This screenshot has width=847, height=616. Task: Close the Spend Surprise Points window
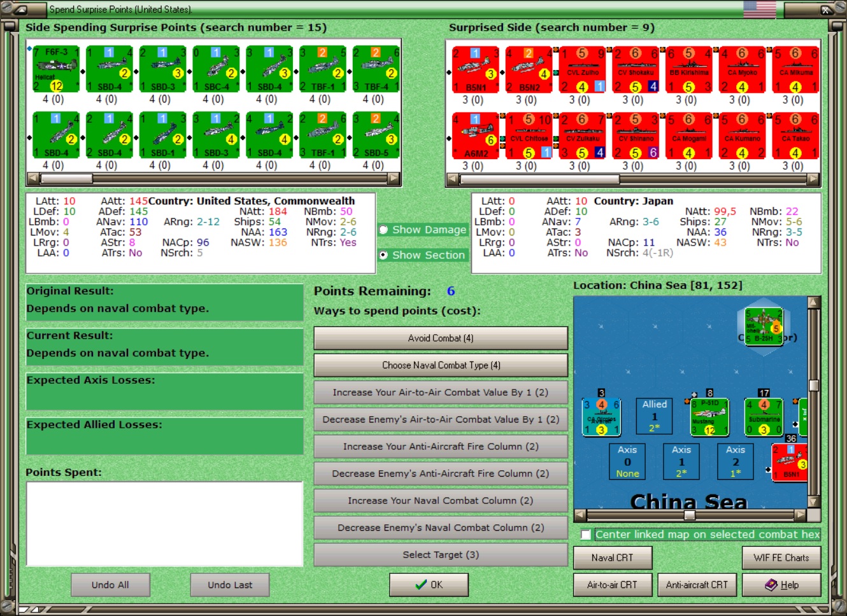click(827, 10)
